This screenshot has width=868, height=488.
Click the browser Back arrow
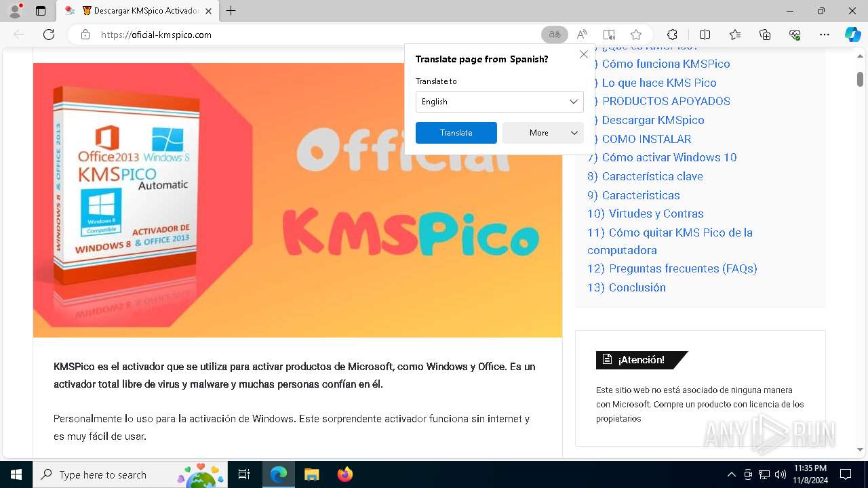coord(19,35)
